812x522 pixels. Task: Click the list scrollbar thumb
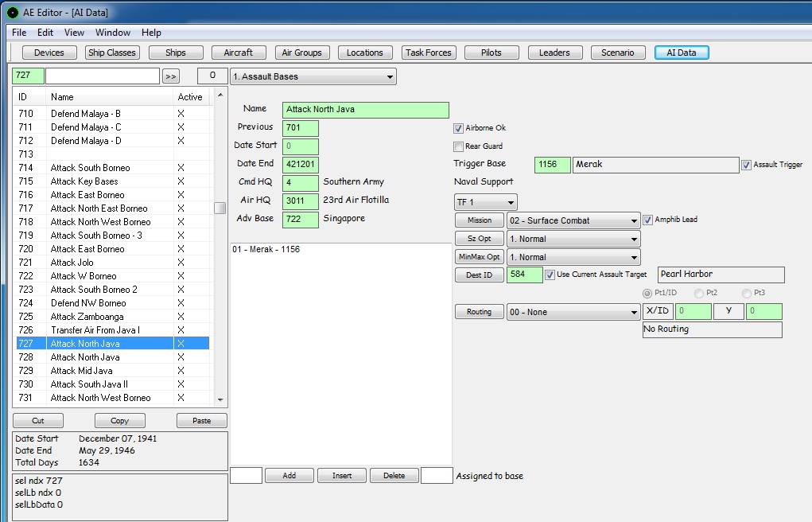[220, 208]
